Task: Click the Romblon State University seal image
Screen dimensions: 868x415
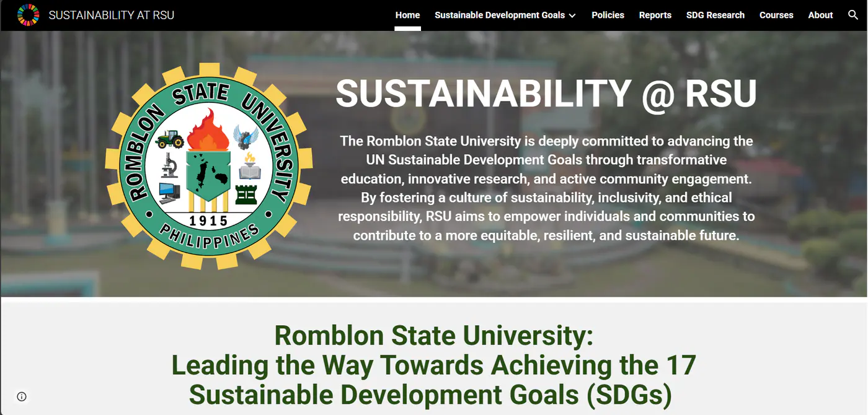Action: click(x=208, y=167)
